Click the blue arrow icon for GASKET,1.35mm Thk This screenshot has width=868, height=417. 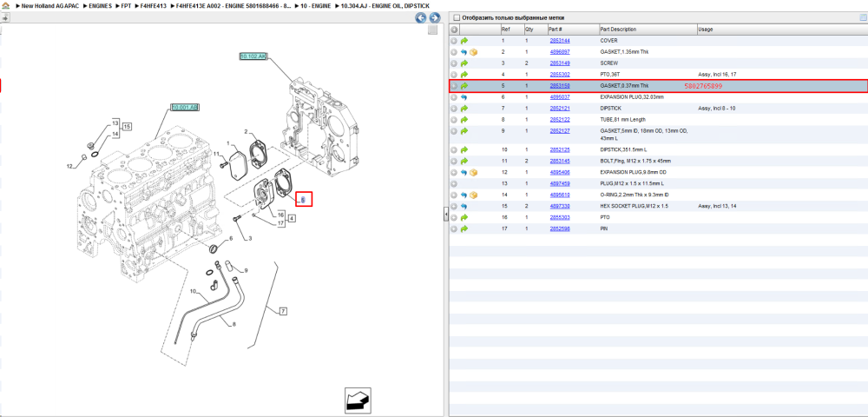click(x=464, y=52)
